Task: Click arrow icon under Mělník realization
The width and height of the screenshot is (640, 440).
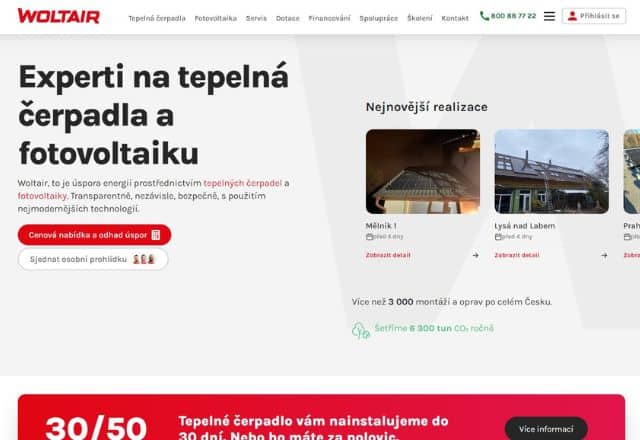Action: [476, 255]
